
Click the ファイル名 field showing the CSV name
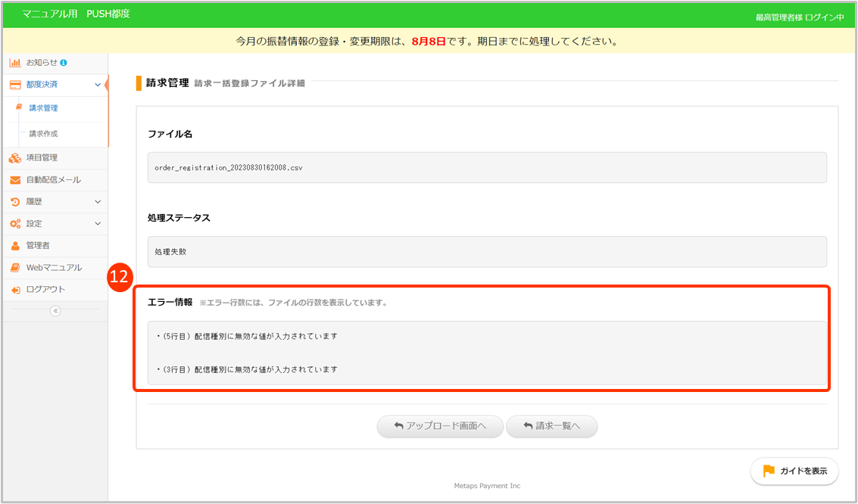(x=487, y=168)
